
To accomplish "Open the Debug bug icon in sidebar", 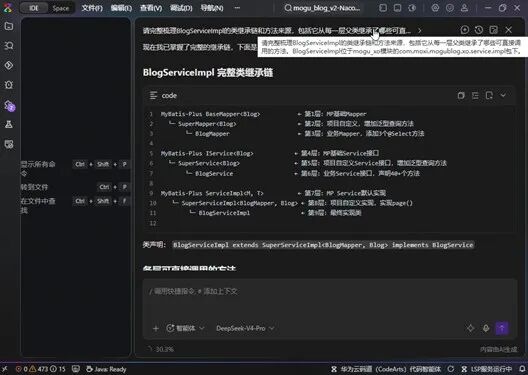I will coord(9,84).
